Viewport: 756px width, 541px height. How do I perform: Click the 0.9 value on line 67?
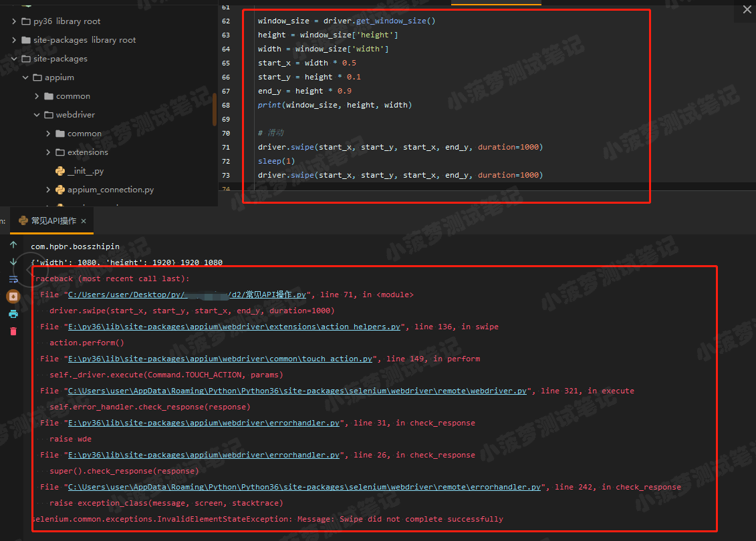pyautogui.click(x=344, y=91)
